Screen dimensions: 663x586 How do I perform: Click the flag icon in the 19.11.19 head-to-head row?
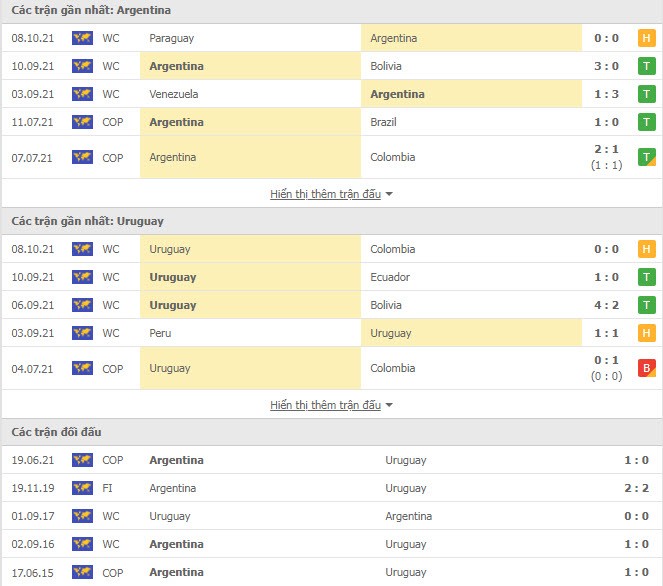pos(82,488)
